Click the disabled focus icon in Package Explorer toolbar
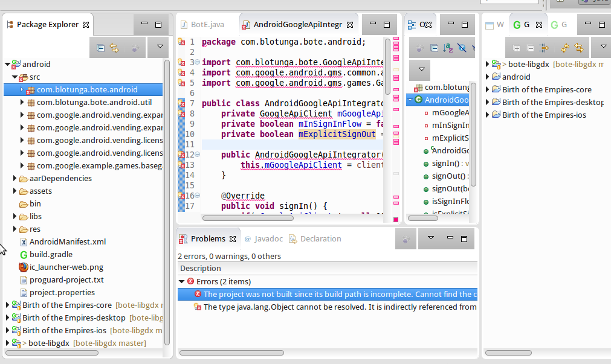 click(135, 48)
